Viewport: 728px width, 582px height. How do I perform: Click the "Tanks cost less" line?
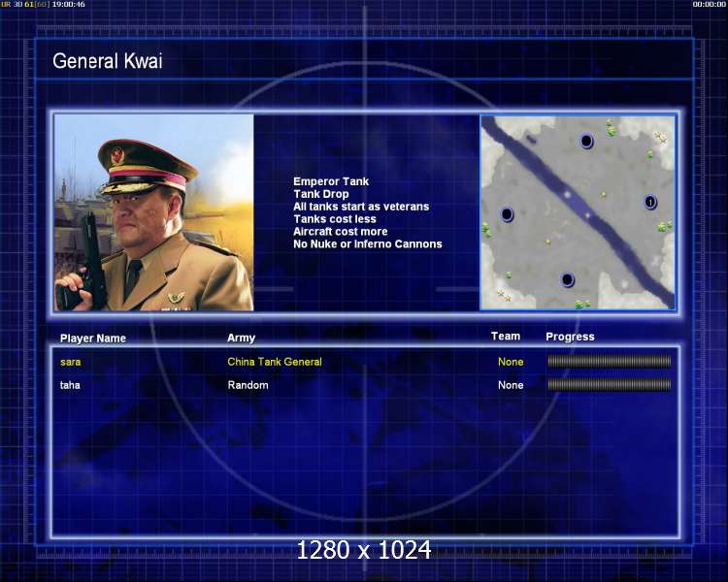pyautogui.click(x=335, y=219)
